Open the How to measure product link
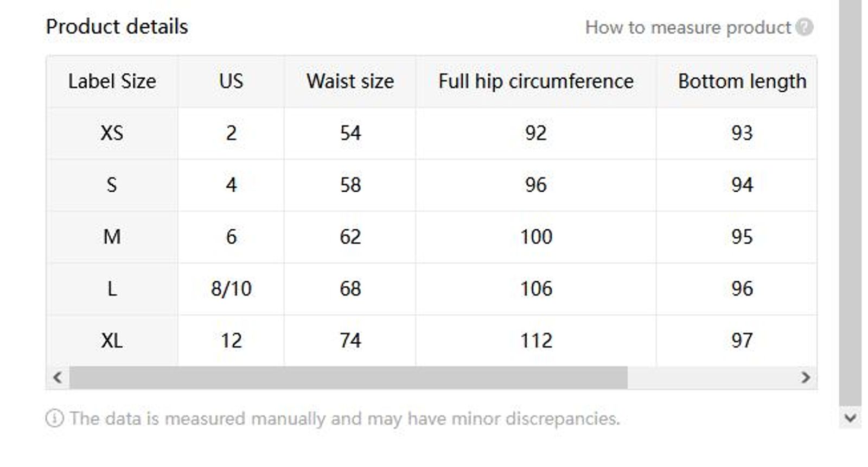Screen dimensions: 868x467 click(x=688, y=26)
